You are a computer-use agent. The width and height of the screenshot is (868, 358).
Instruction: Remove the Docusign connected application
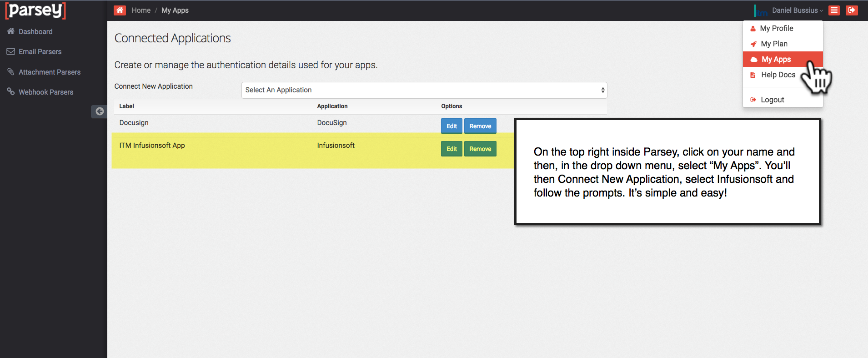(480, 126)
